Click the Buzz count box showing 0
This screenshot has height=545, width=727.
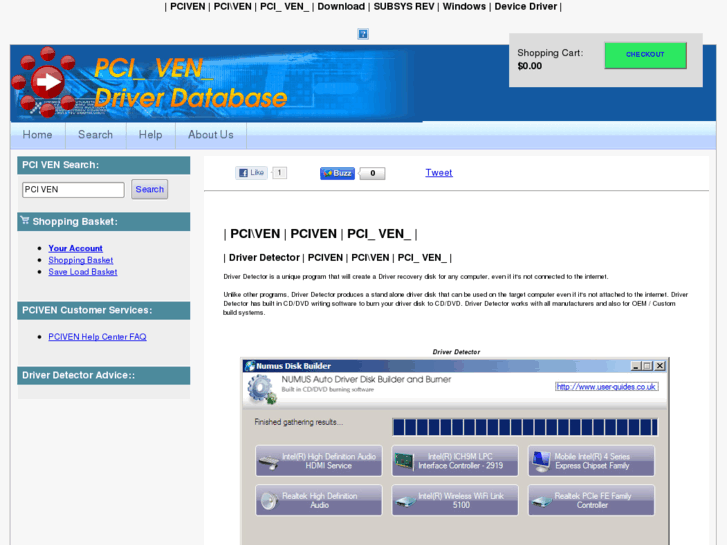pyautogui.click(x=372, y=173)
